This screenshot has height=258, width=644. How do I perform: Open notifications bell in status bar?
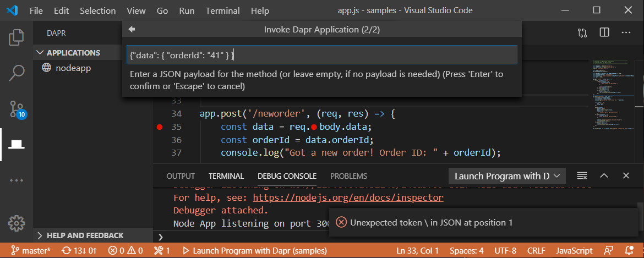point(629,251)
